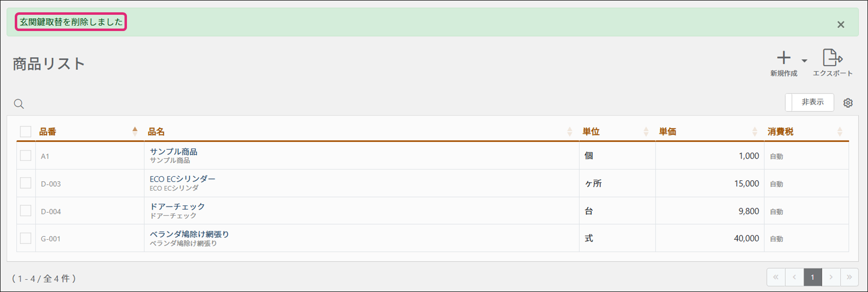
Task: Go to the next page arrow
Action: pos(831,277)
